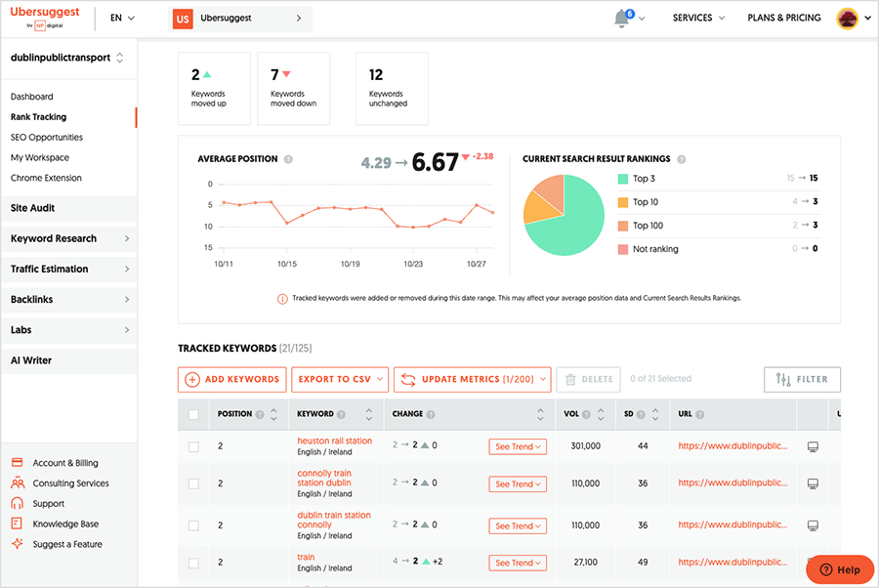Open dublinpublictransport project switcher
The width and height of the screenshot is (879, 588).
66,58
